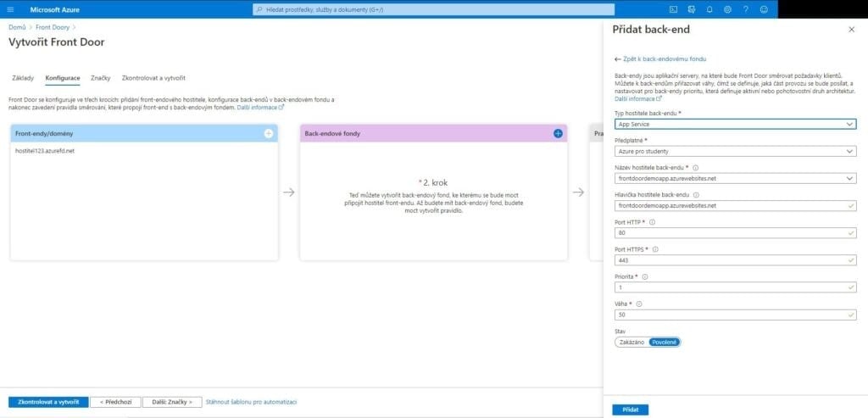Open the help question mark icon

pos(746,9)
